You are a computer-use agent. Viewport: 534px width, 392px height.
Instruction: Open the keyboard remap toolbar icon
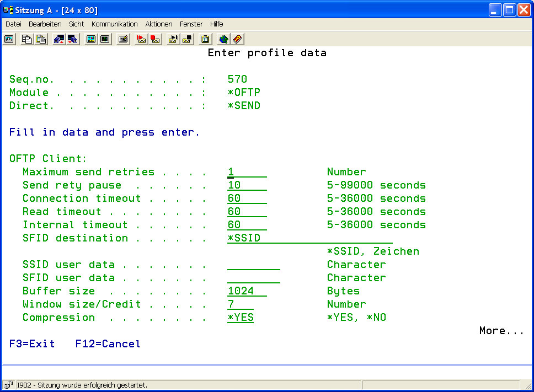point(123,39)
